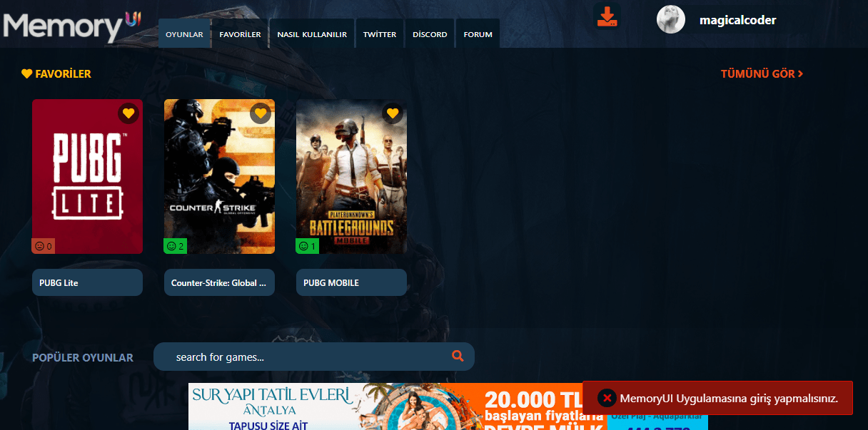This screenshot has width=868, height=430.
Task: Remove PUBG Lite from favorites heart
Action: (128, 113)
